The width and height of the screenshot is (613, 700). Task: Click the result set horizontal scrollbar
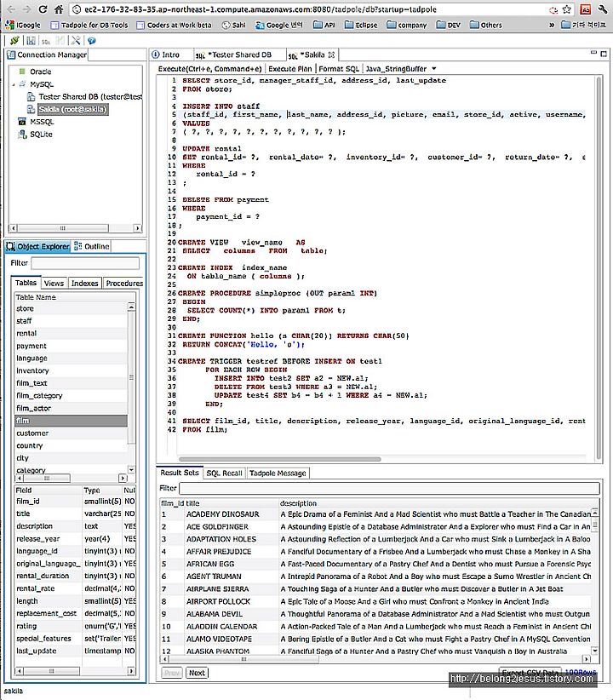(x=243, y=659)
